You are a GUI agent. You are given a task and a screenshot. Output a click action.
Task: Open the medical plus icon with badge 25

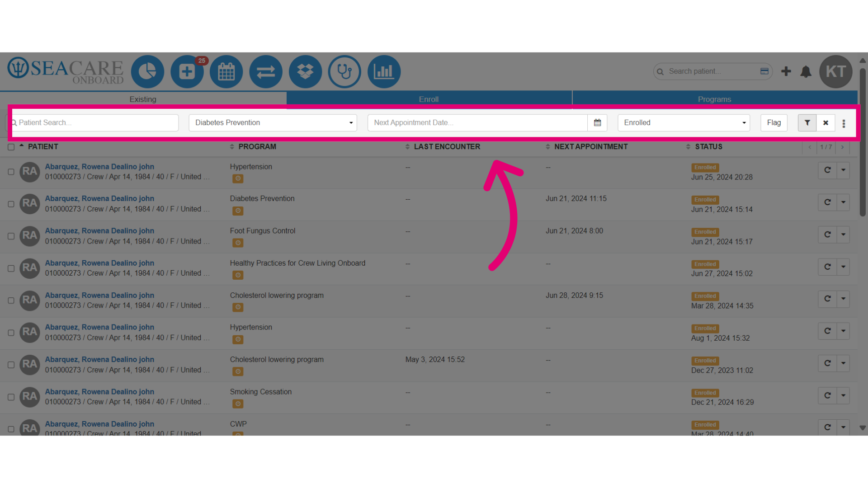187,71
